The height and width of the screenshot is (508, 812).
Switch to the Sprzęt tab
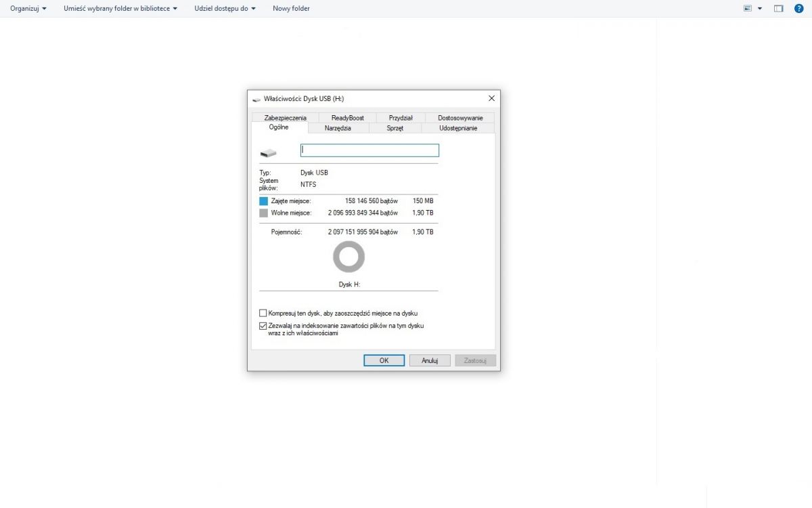(x=395, y=128)
